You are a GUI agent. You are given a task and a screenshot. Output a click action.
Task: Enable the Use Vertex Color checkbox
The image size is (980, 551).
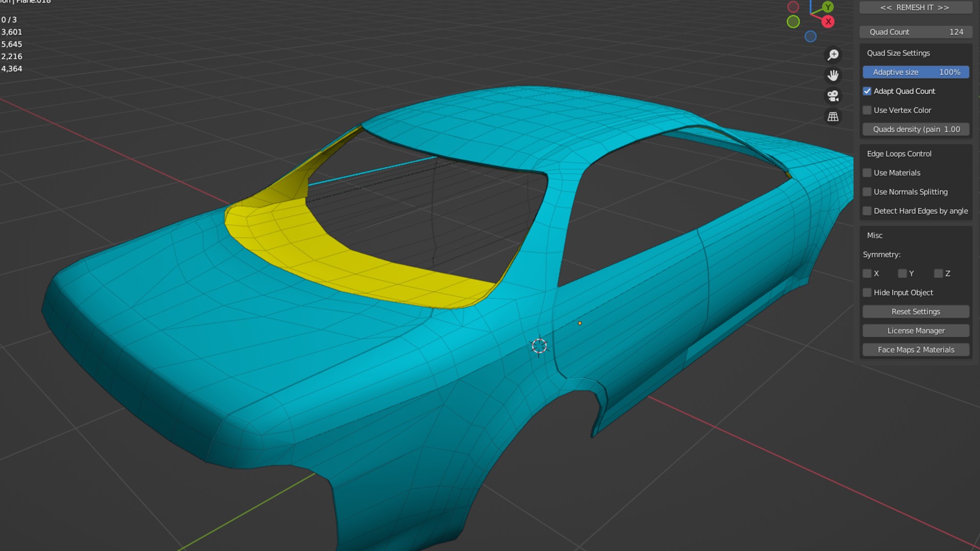point(867,110)
